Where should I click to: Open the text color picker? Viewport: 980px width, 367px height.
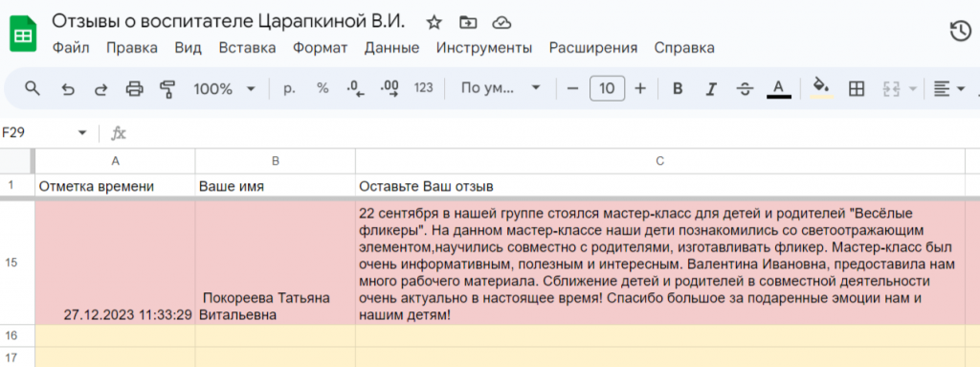(778, 89)
